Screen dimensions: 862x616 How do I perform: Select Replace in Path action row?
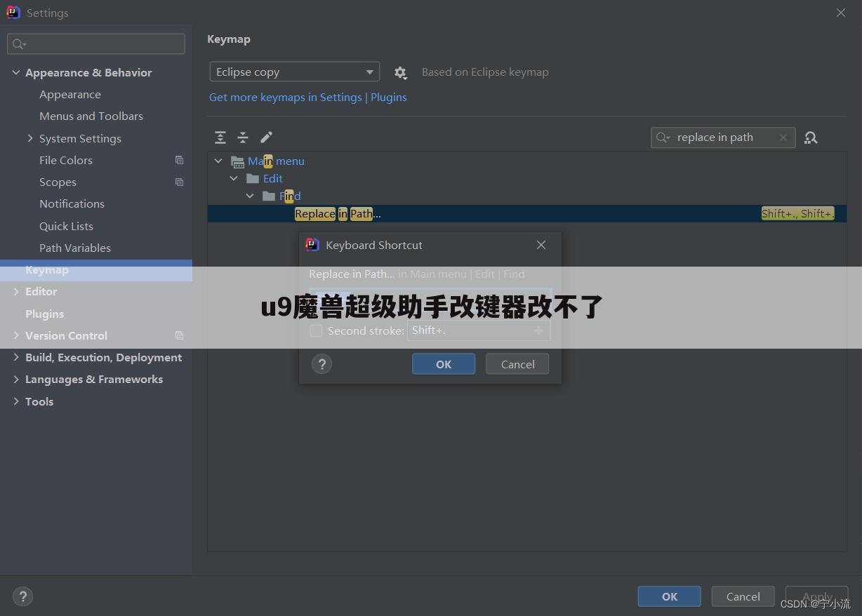click(x=526, y=214)
